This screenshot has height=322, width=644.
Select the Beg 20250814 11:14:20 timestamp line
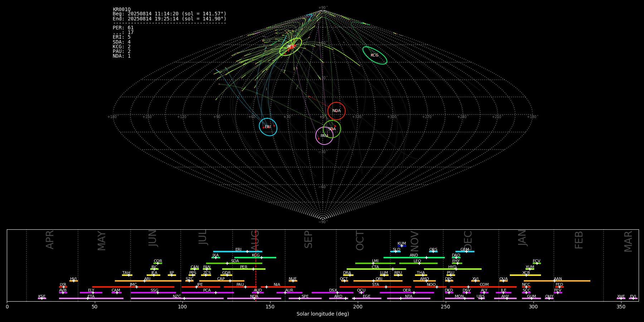(x=170, y=14)
